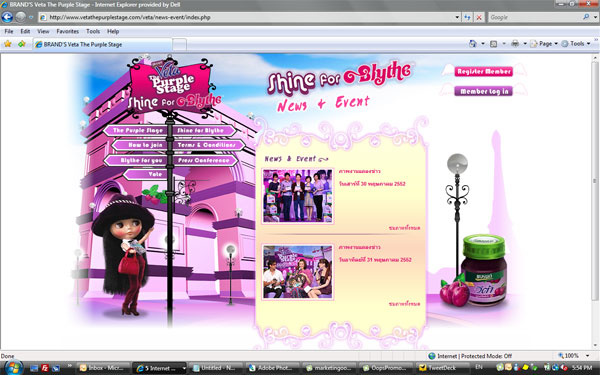This screenshot has width=600, height=375.
Task: Click the 5 Internet Explorer taskbar group
Action: (160, 368)
